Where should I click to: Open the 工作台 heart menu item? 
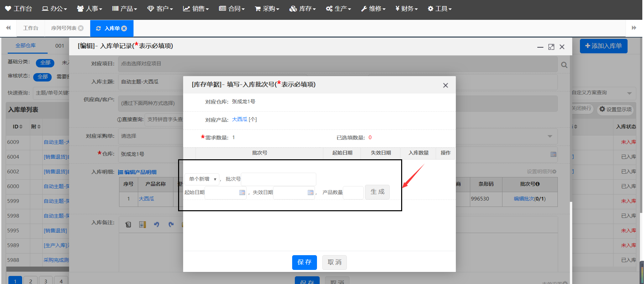(18, 9)
